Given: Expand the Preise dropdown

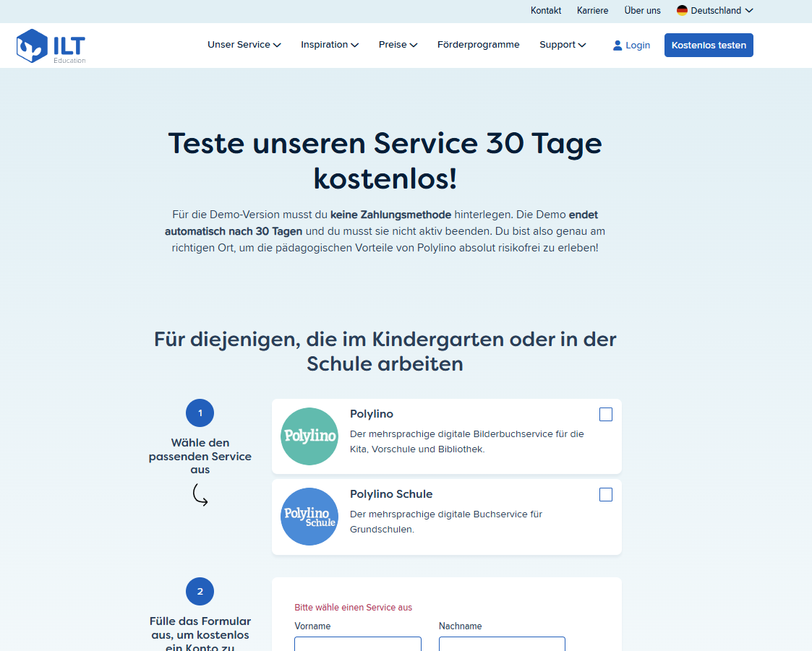Looking at the screenshot, I should [398, 44].
